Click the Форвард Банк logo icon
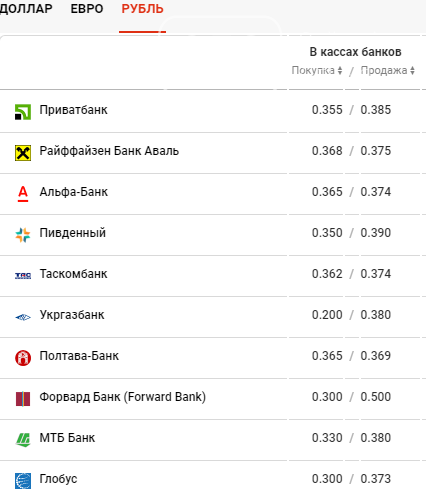The image size is (426, 498). (x=23, y=399)
